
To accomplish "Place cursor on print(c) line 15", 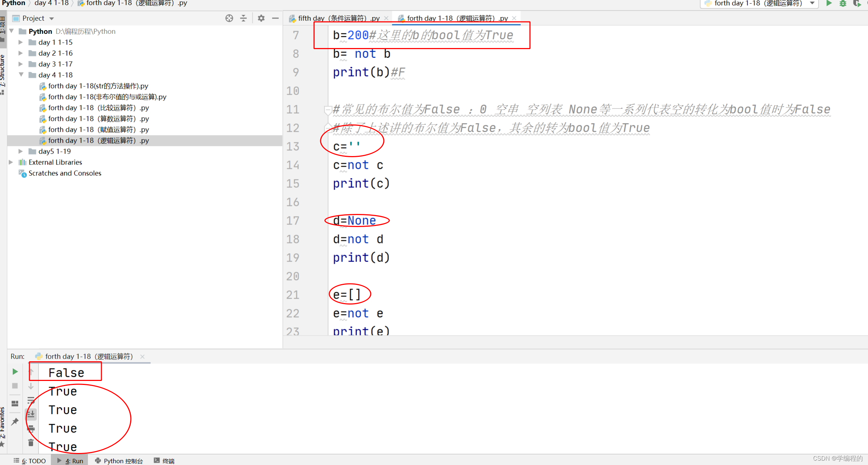I will click(x=361, y=183).
